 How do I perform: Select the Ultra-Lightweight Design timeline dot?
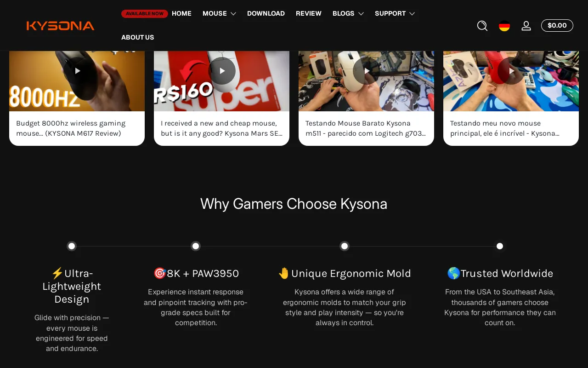(72, 246)
